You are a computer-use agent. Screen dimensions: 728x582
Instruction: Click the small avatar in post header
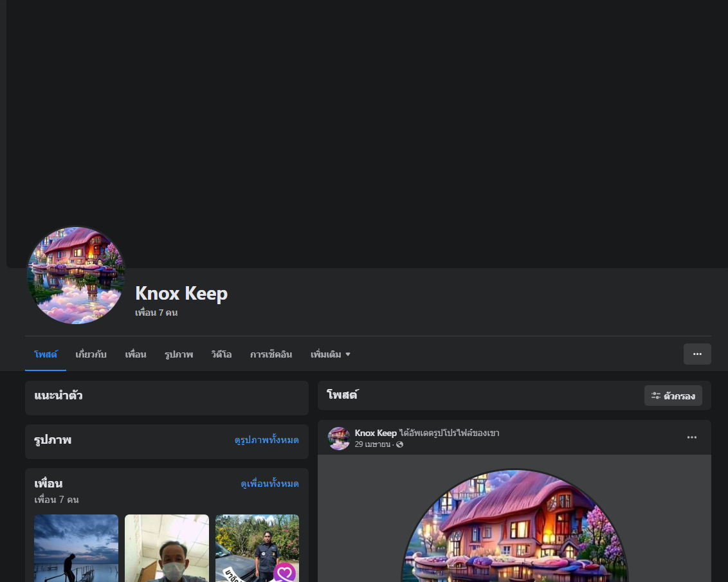(339, 438)
